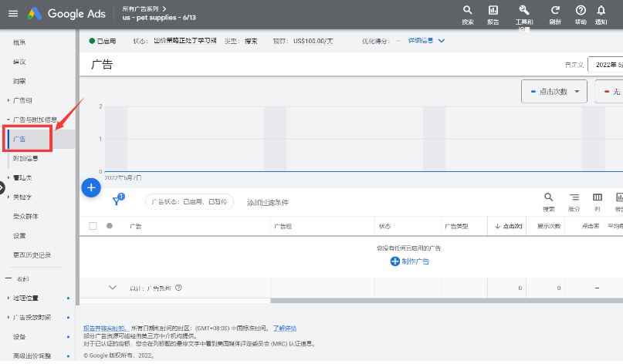Click the search magnifier in top bar
Viewport: 623px width, 364px height.
(468, 10)
